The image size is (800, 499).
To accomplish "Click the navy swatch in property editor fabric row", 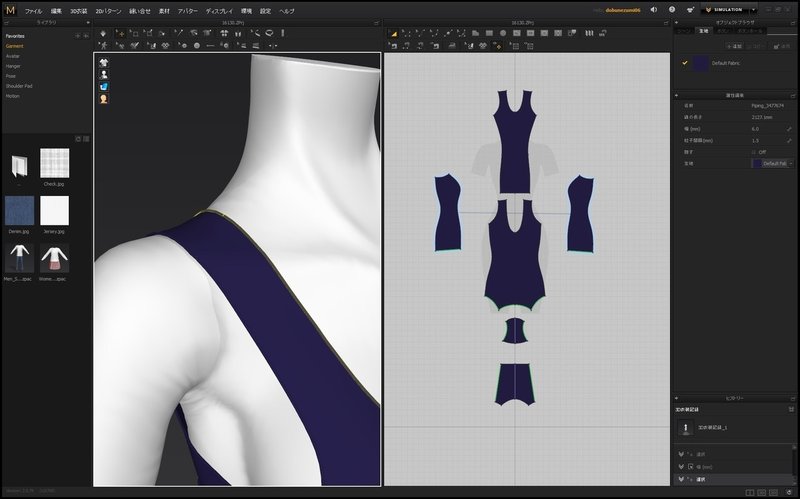I will click(757, 164).
